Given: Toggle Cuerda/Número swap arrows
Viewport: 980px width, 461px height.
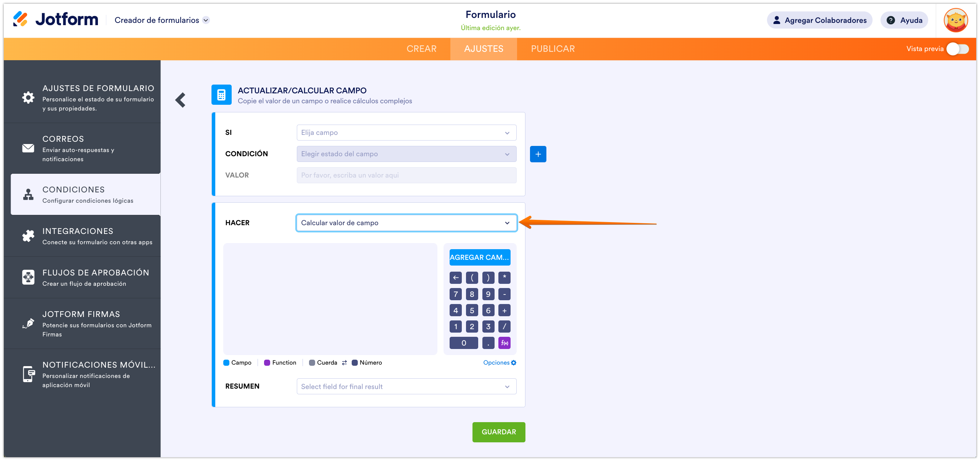Looking at the screenshot, I should pos(344,363).
